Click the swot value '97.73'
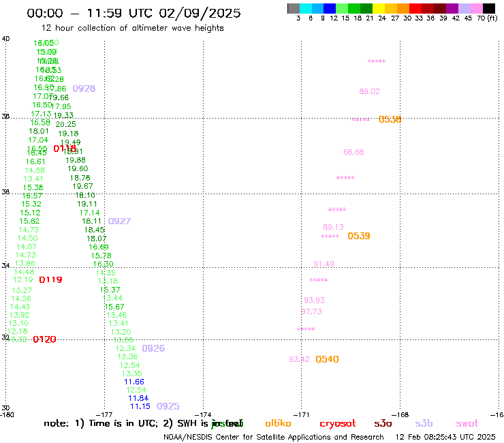Viewport: 504px width, 443px height. point(311,311)
